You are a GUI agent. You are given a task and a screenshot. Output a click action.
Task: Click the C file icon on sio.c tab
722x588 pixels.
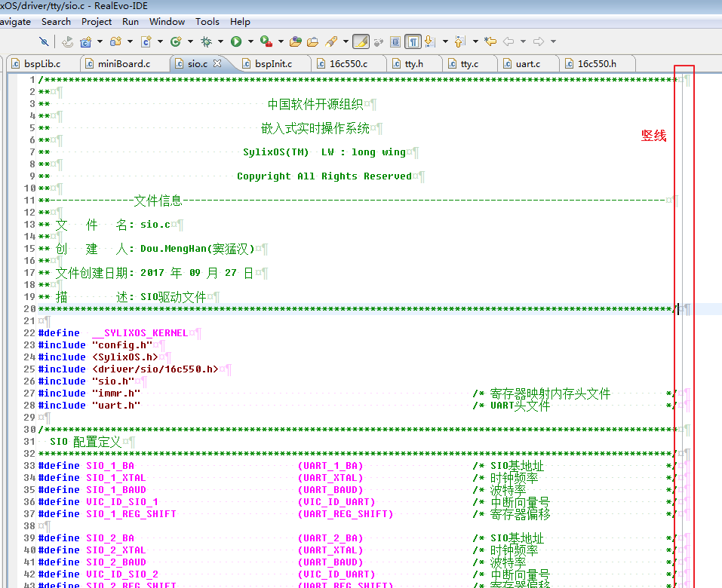point(179,64)
